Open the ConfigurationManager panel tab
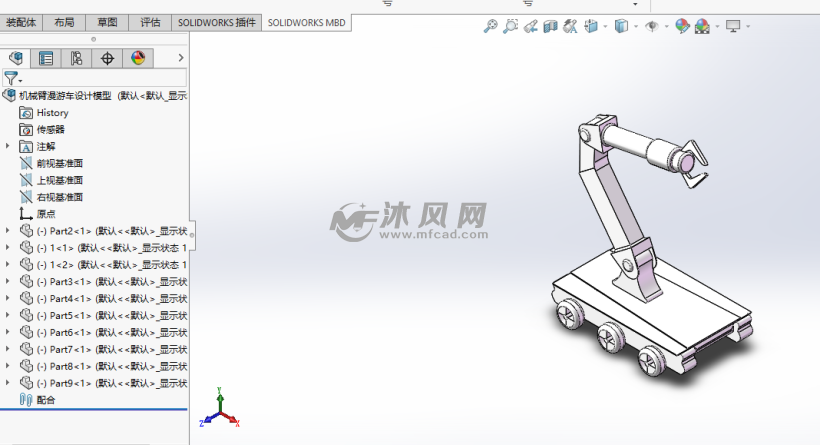Viewport: 820px width, 445px height. (x=76, y=58)
